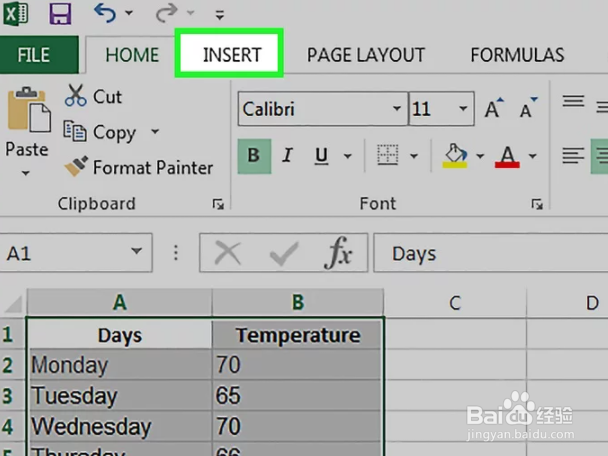Toggle Bold formatting
Viewport: 608px width, 456px height.
click(253, 155)
